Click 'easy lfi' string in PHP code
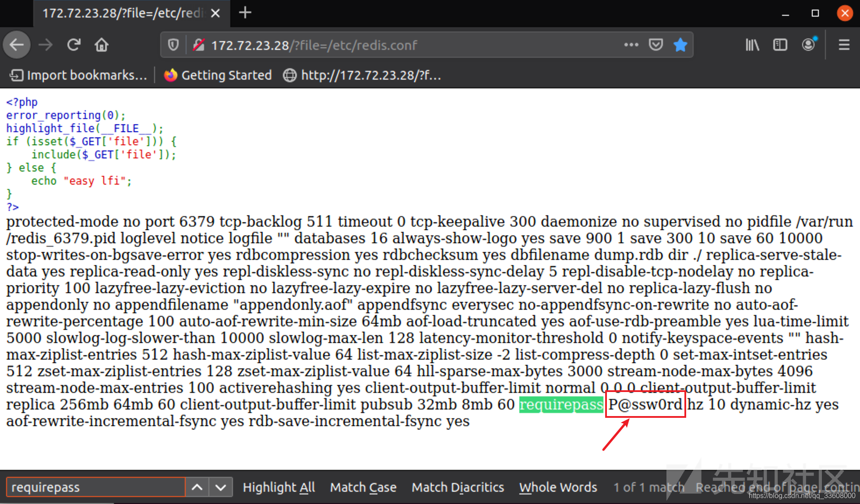Screen dimensions: 860x504 pos(95,181)
